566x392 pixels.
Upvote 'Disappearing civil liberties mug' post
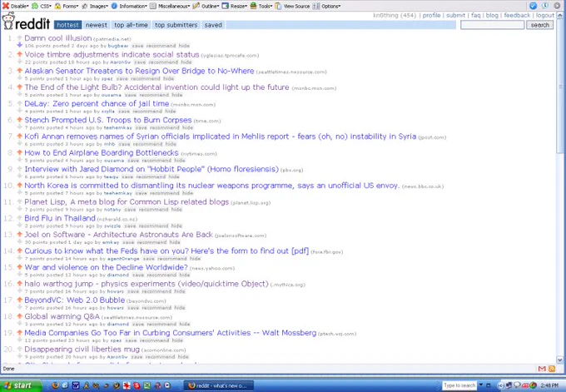tap(19, 349)
